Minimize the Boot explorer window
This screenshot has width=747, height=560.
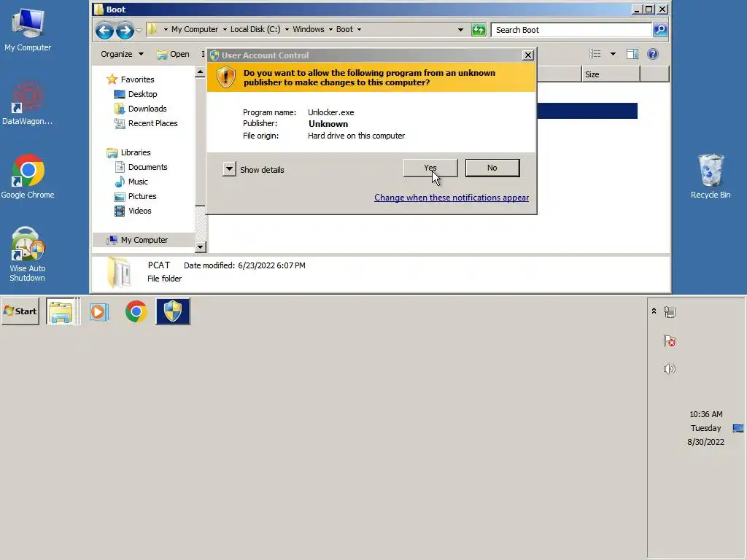click(636, 9)
